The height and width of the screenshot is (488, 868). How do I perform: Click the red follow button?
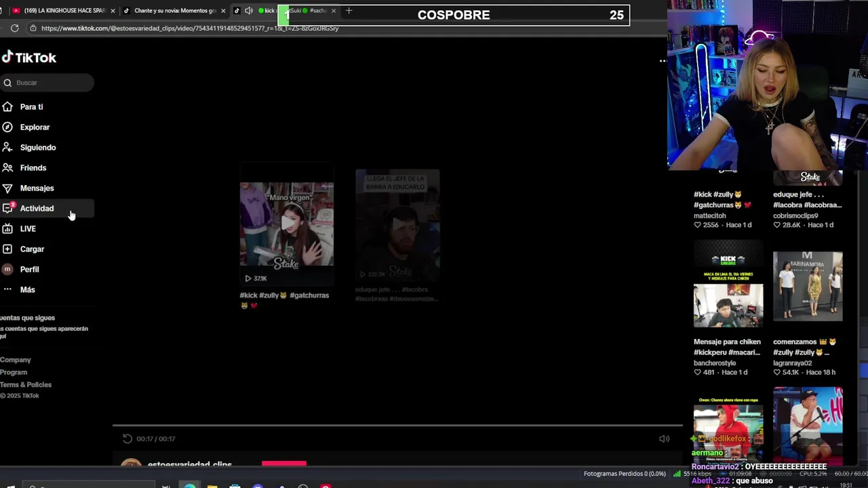(x=284, y=464)
